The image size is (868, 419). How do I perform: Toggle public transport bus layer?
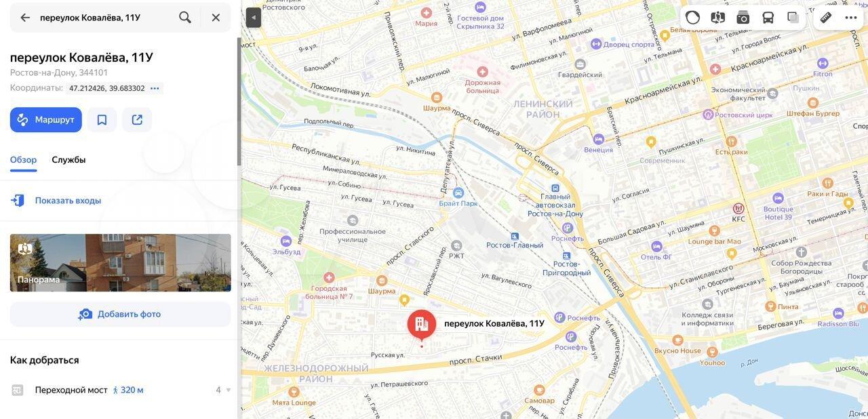click(x=768, y=18)
